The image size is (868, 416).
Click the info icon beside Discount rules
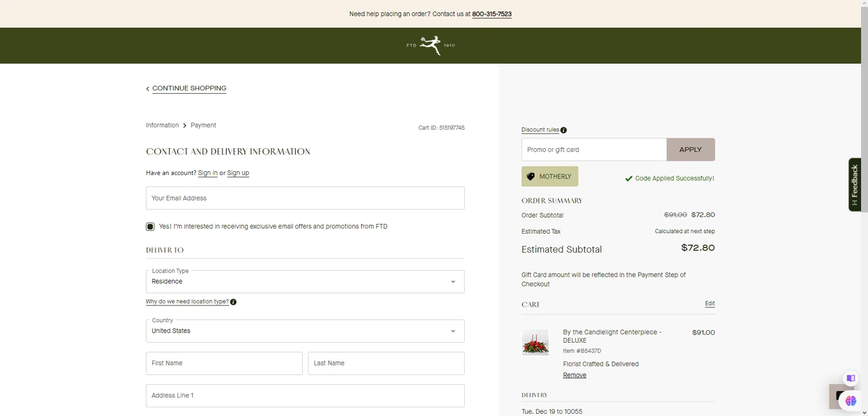(x=564, y=130)
